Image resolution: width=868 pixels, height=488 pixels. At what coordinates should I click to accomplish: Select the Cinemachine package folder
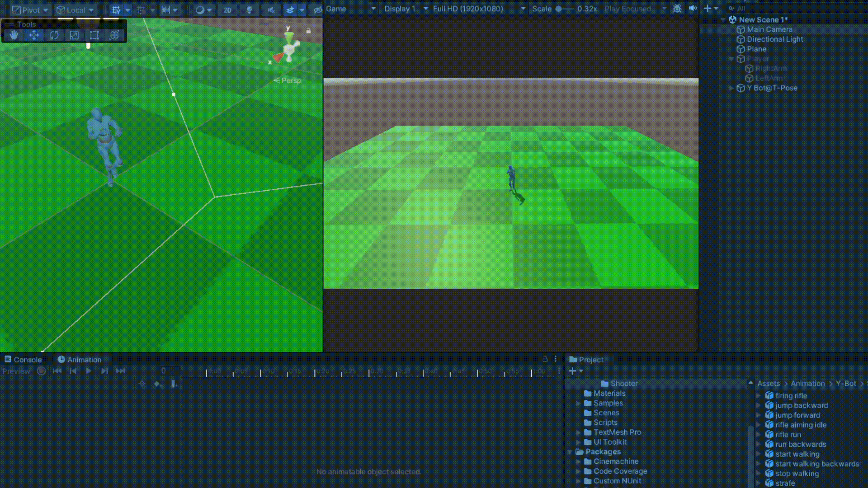click(616, 461)
